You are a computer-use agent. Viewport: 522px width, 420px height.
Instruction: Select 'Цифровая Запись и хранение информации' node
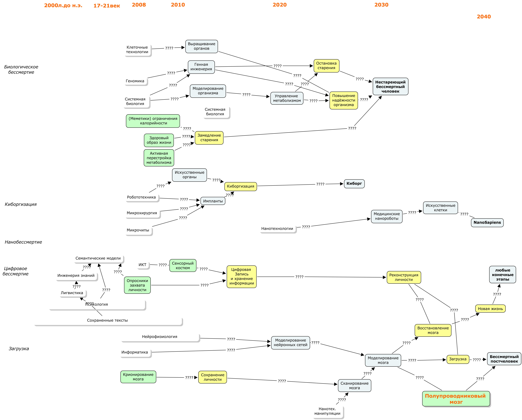point(241,277)
